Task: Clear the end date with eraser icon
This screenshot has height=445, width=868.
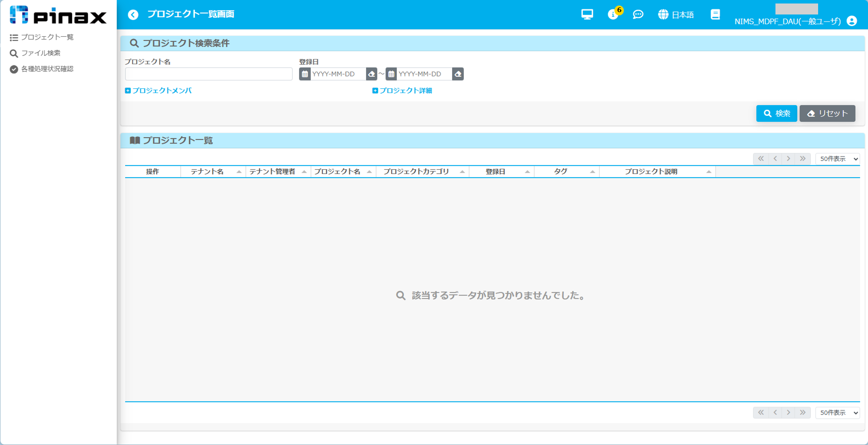Action: point(458,74)
